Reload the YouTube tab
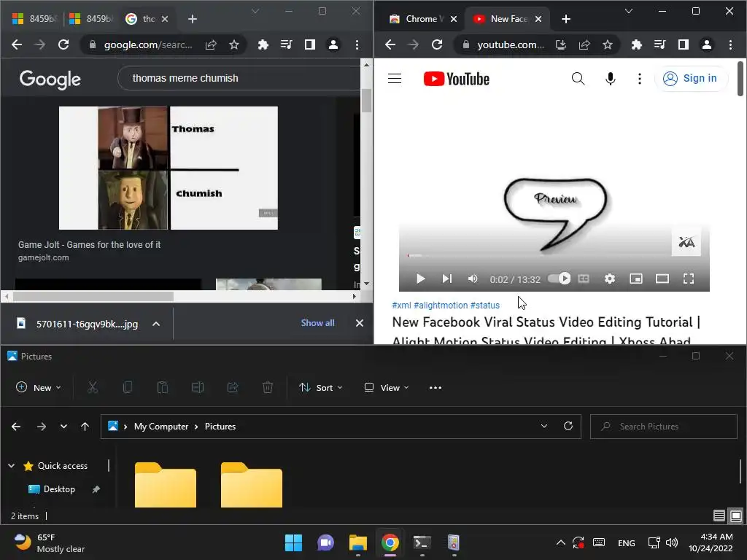 pos(437,44)
